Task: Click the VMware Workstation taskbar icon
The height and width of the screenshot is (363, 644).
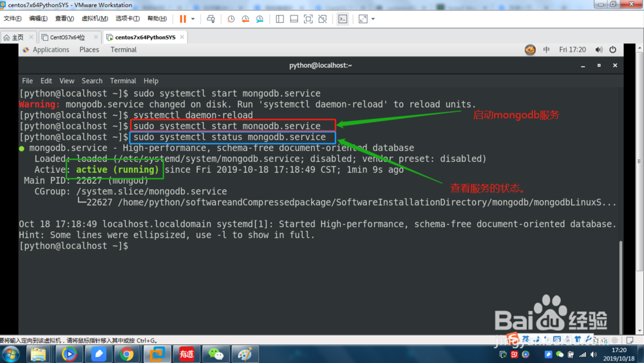Action: point(157,355)
